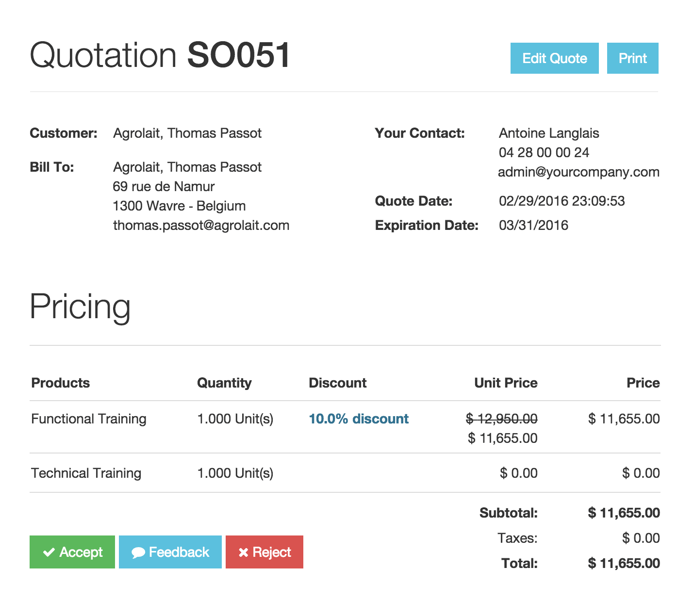Click the struck-through price $12,950.00
The height and width of the screenshot is (616, 694).
pos(502,419)
